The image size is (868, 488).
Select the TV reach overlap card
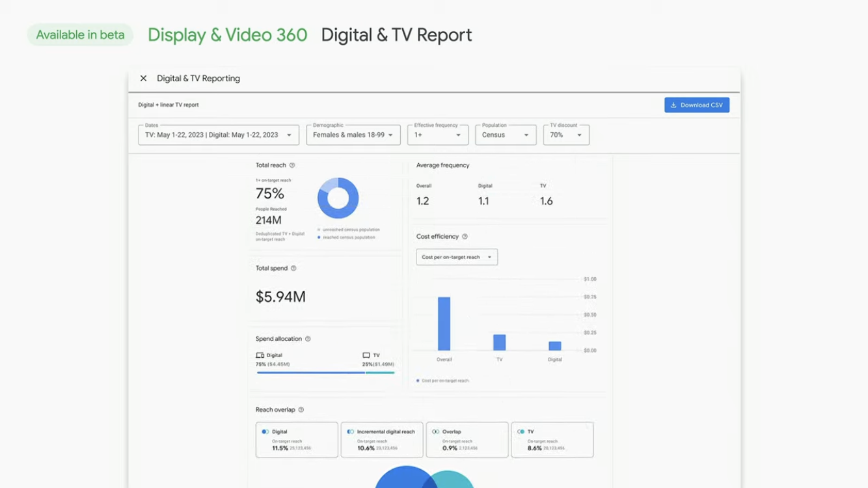coord(552,440)
